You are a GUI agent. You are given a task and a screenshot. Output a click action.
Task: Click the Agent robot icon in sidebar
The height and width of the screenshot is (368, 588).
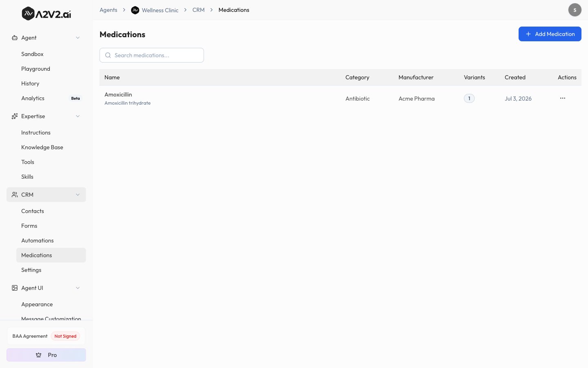click(15, 38)
